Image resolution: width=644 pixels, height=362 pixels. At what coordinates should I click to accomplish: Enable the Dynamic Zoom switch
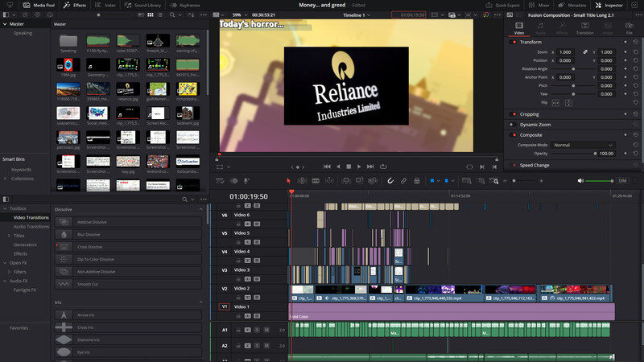[x=513, y=125]
